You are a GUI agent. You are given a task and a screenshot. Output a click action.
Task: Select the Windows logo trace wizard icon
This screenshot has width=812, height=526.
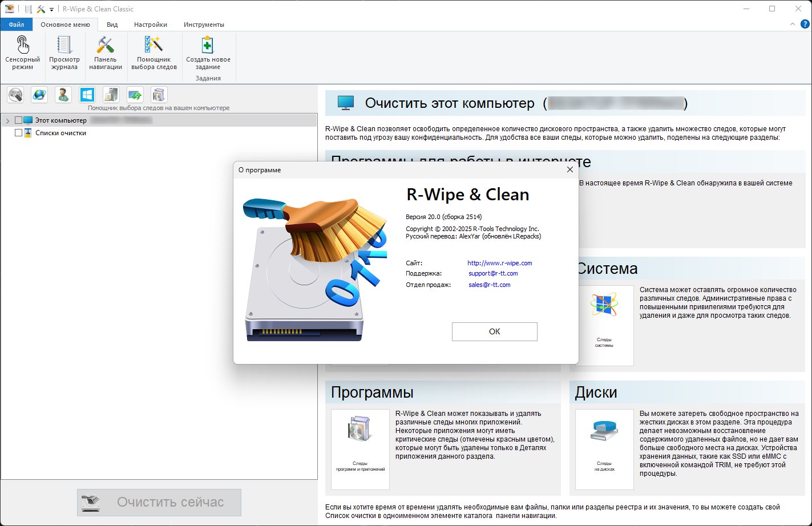[x=87, y=95]
